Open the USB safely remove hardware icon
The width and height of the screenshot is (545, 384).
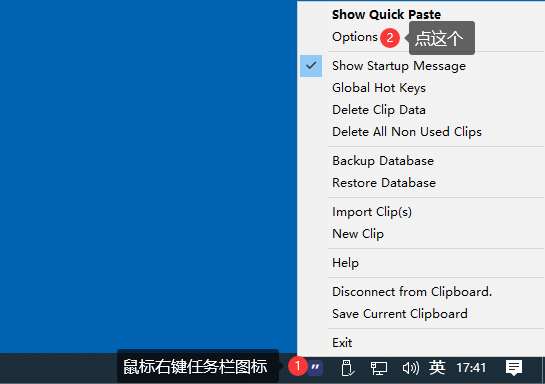pyautogui.click(x=347, y=368)
